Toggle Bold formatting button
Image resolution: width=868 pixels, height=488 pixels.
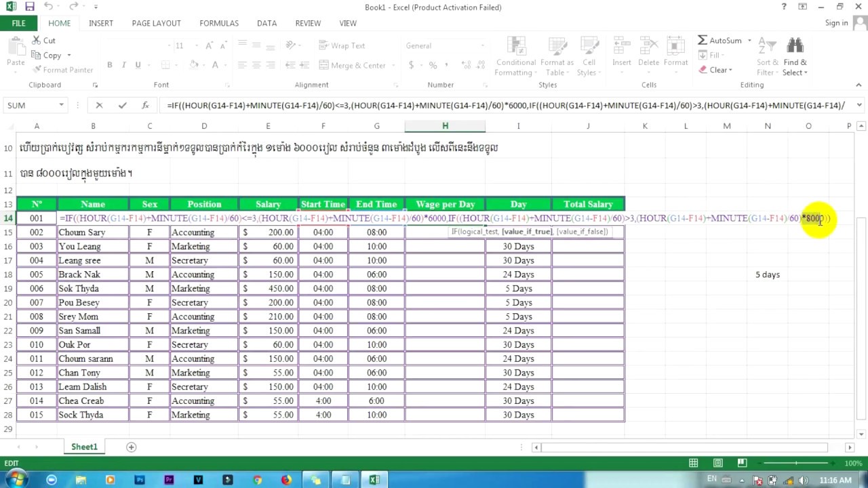click(109, 65)
